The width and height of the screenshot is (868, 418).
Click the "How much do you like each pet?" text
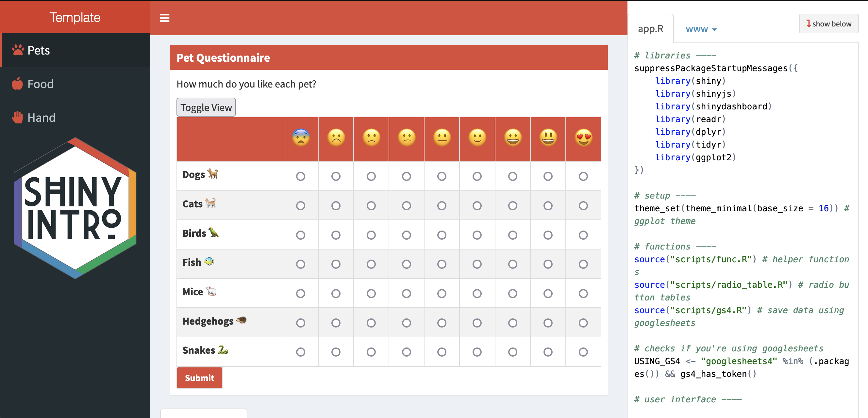[246, 84]
